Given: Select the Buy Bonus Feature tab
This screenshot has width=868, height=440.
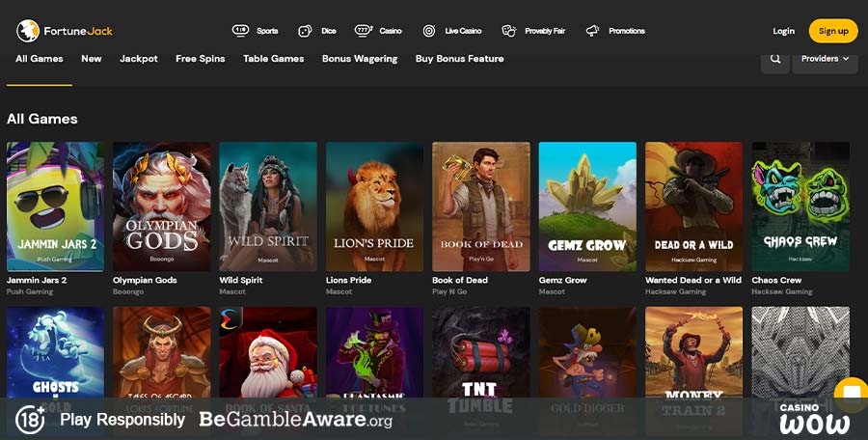Looking at the screenshot, I should click(459, 59).
